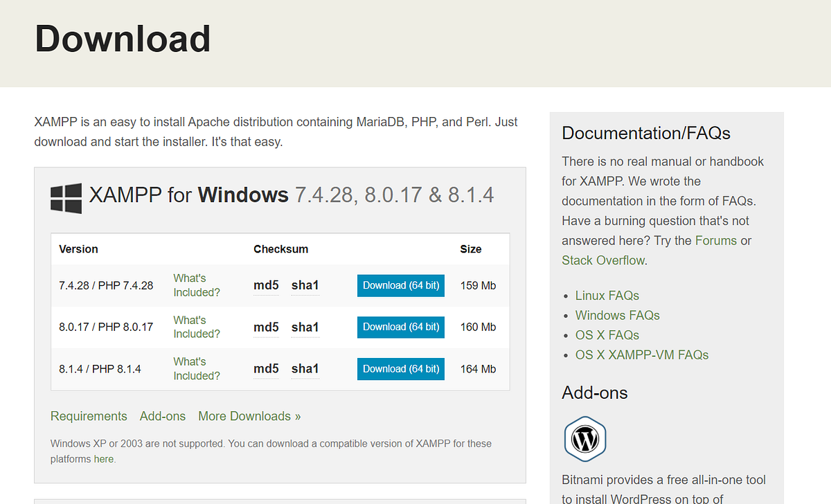The width and height of the screenshot is (831, 504).
Task: Open What's Included for version 8.1.4
Action: point(196,368)
